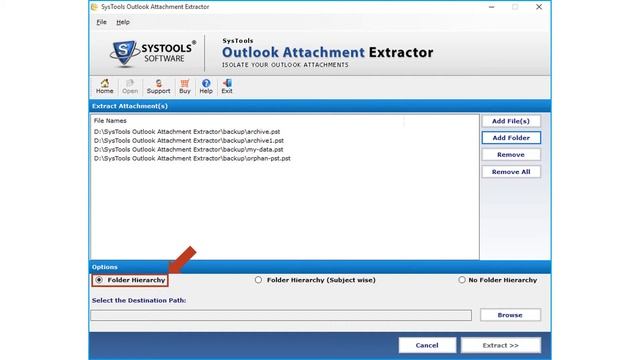Click the Extract >> button
640x360 pixels.
[x=501, y=345]
